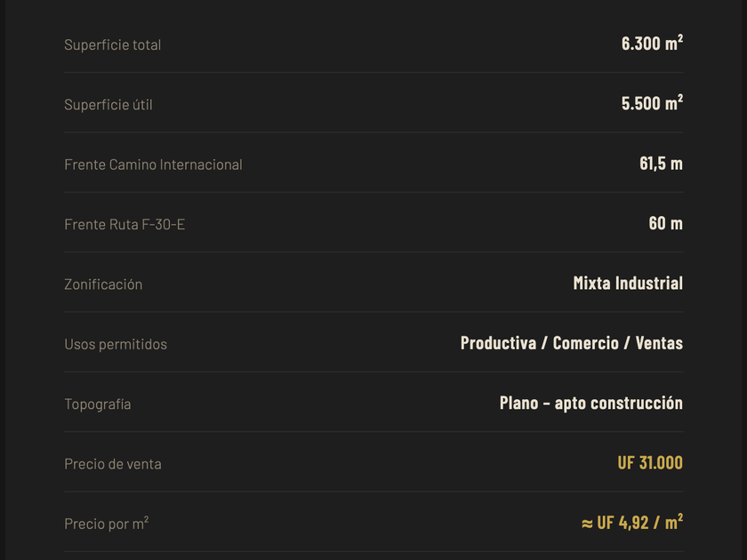Click the 'Zonificación' label
This screenshot has width=747, height=560.
(103, 284)
